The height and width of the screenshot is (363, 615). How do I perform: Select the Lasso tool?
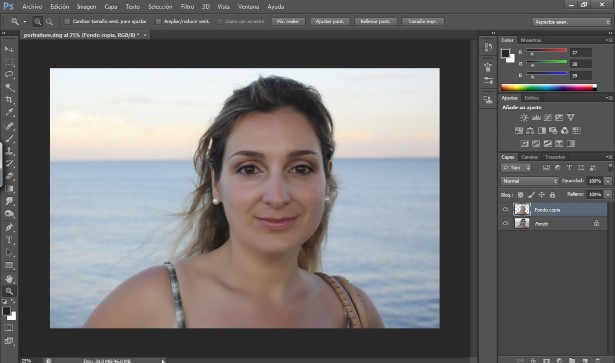(x=9, y=74)
